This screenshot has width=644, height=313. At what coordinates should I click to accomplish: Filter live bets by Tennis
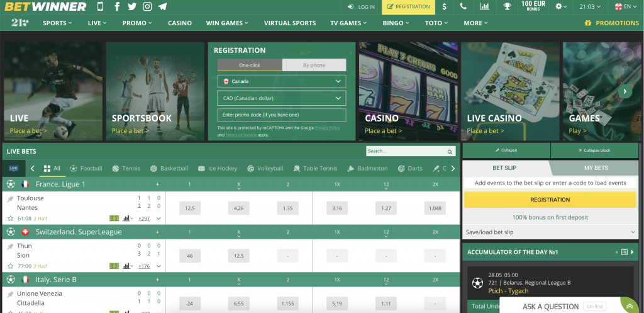click(126, 168)
